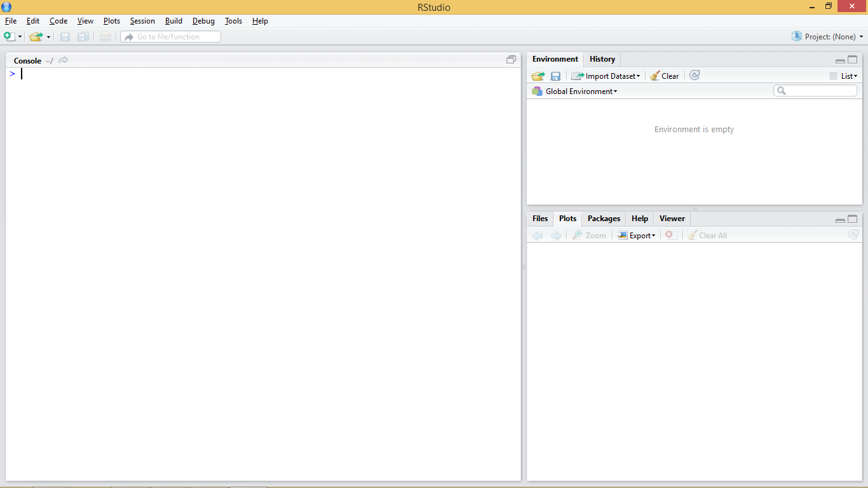Image resolution: width=868 pixels, height=488 pixels.
Task: Switch to the Help tab in lower pane
Action: pos(640,219)
